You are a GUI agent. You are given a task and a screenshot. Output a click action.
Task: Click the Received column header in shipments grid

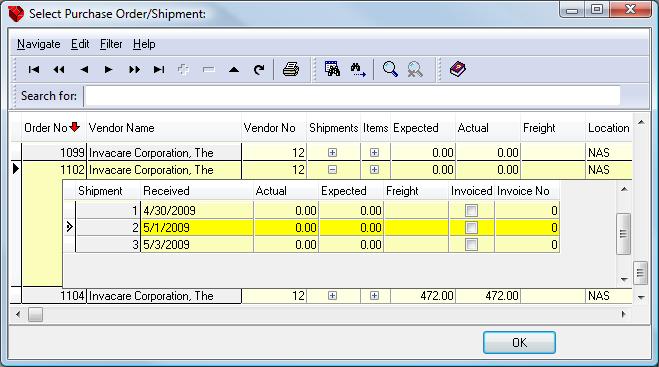(197, 191)
